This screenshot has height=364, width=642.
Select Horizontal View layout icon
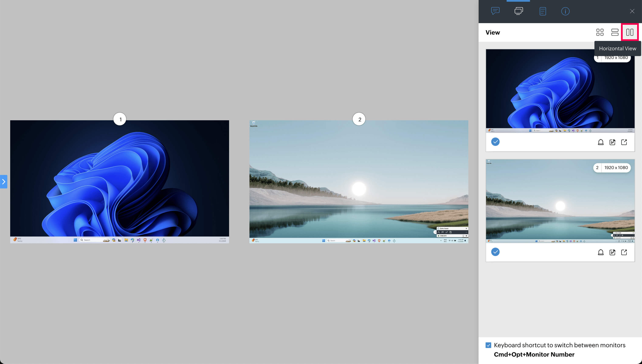(x=629, y=32)
